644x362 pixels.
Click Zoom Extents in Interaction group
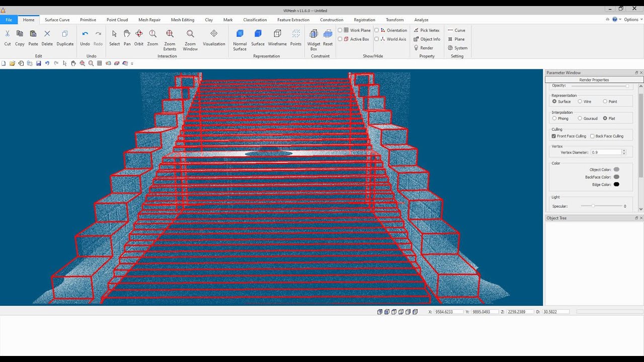170,34
